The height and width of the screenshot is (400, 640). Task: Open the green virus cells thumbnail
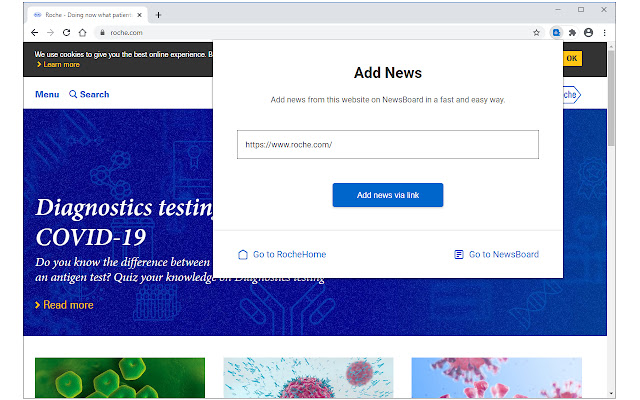point(120,378)
